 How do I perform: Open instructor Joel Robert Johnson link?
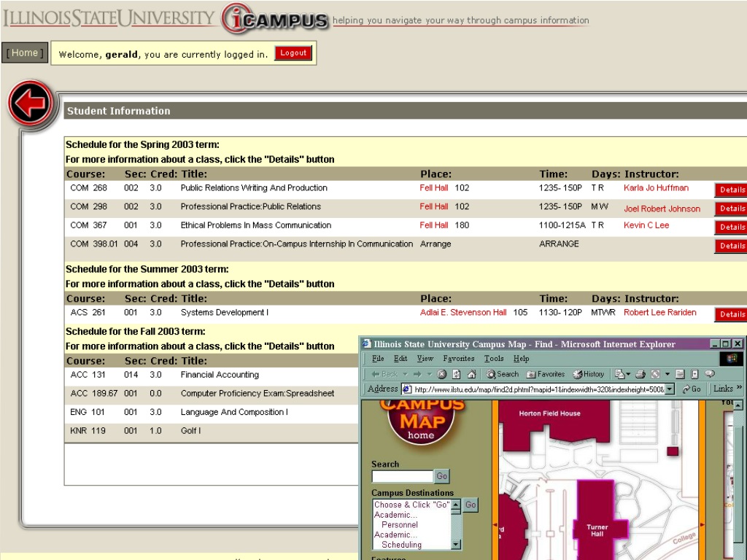pos(662,209)
